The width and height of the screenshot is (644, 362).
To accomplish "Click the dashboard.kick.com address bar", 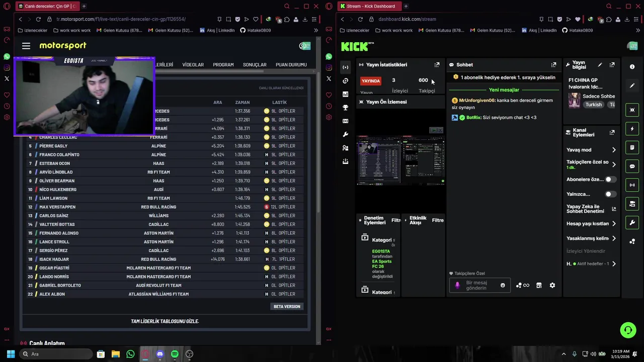I will [x=408, y=19].
